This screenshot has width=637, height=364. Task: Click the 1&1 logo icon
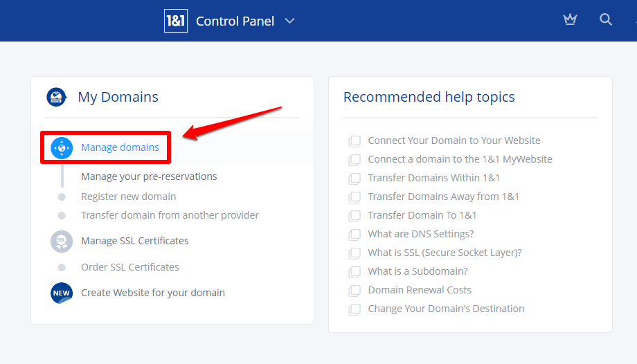click(176, 21)
